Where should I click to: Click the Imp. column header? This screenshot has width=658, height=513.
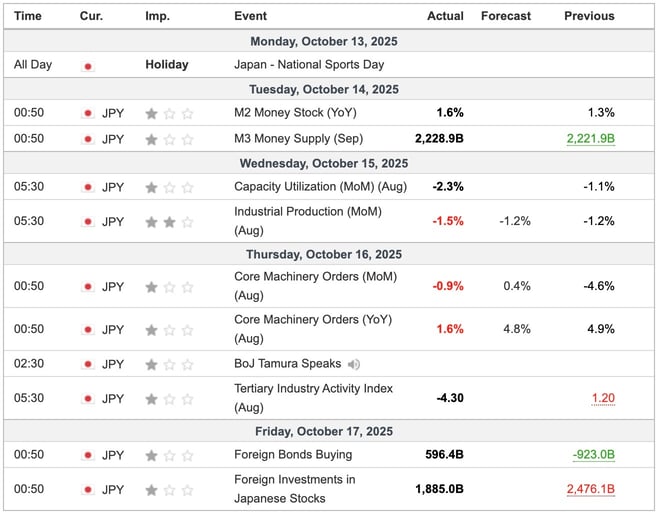point(157,16)
